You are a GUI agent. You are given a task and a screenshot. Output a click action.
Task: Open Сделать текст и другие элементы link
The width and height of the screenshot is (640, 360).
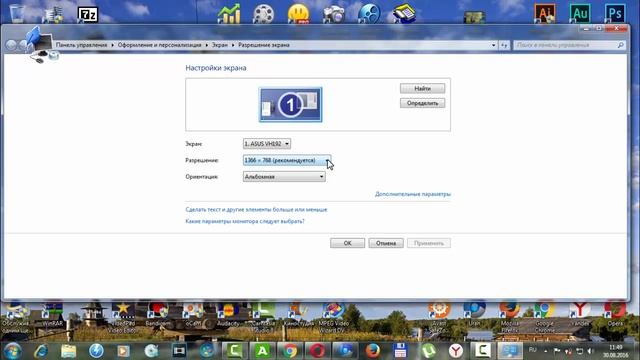click(256, 210)
